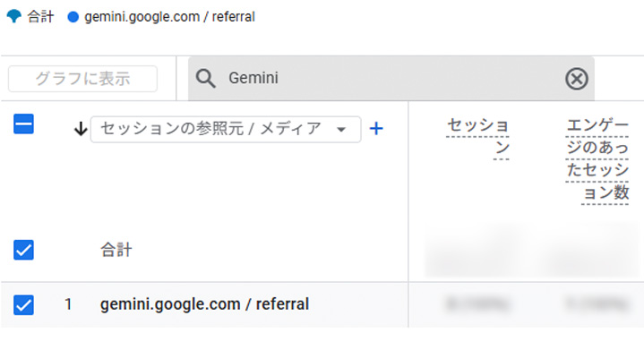Image resolution: width=644 pixels, height=350 pixels.
Task: Click the エンゲージのあったセッション数 column header
Action: (597, 158)
